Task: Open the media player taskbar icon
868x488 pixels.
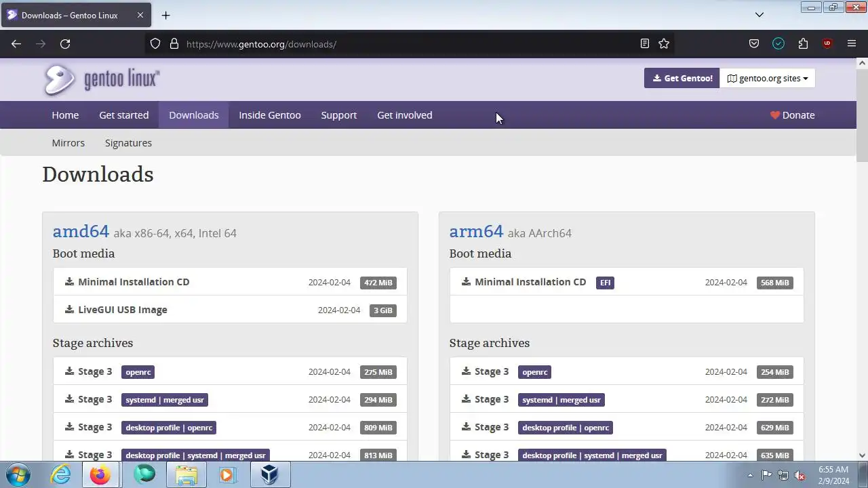Action: click(x=227, y=474)
